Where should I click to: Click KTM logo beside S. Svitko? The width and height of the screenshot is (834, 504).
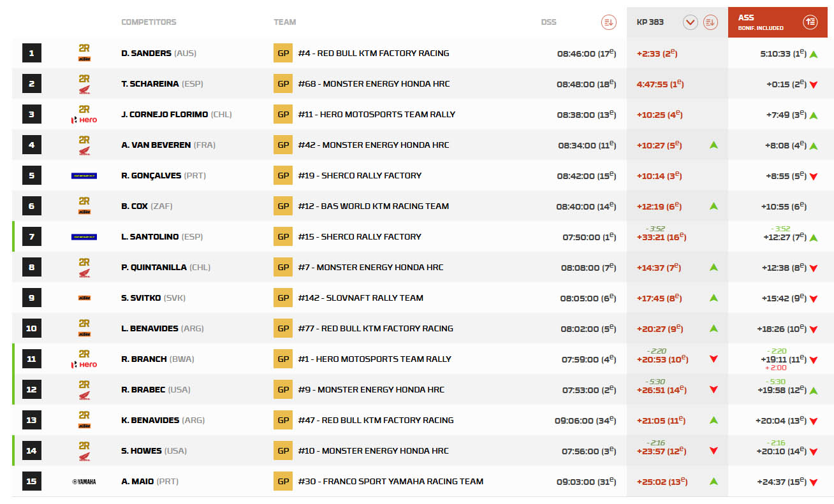84,298
